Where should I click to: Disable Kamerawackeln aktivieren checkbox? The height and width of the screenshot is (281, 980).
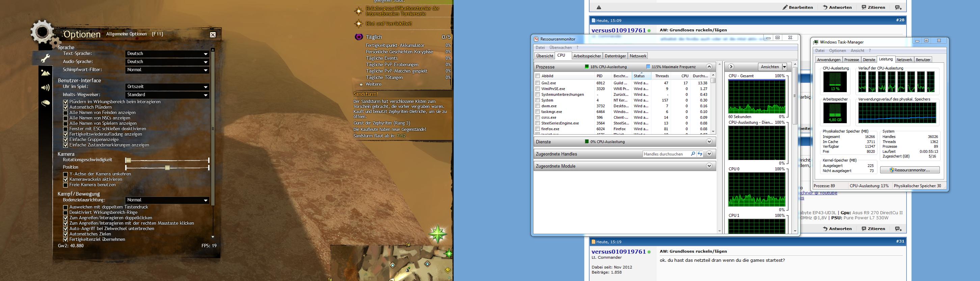(x=65, y=179)
